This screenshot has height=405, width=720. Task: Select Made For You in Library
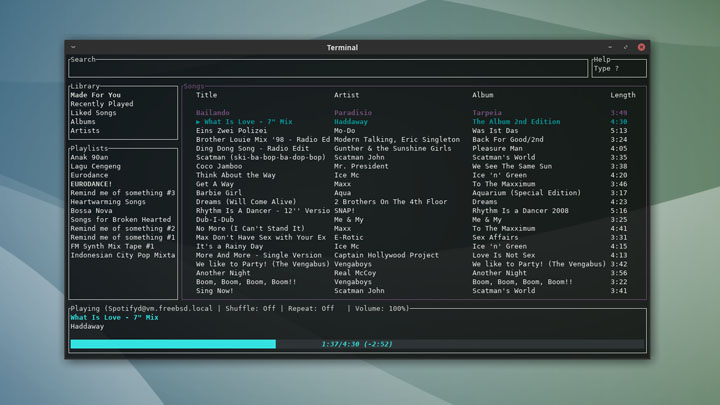(x=96, y=95)
